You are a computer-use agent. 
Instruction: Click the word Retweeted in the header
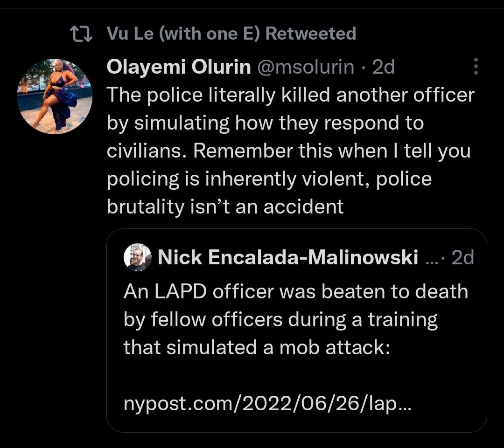click(x=310, y=34)
